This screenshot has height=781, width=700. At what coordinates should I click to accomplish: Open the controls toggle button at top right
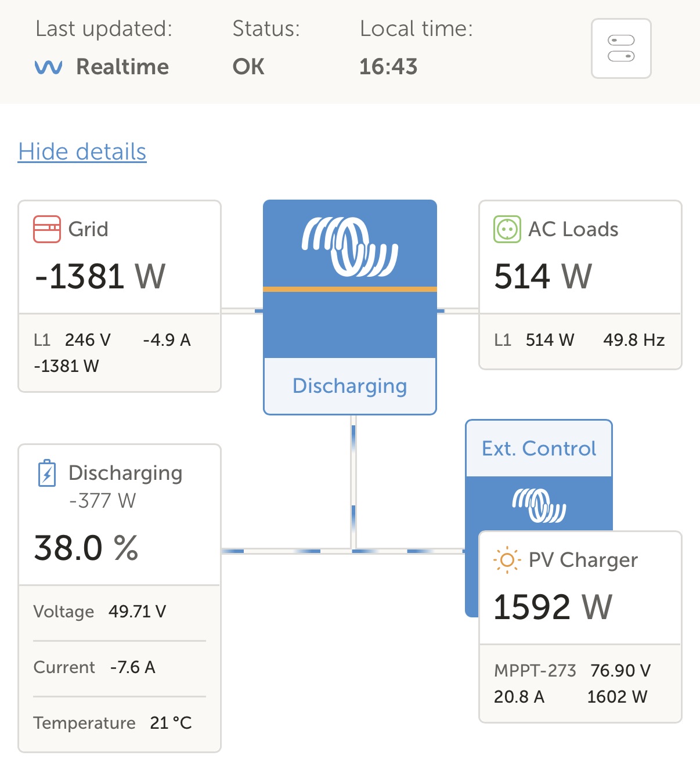[621, 49]
